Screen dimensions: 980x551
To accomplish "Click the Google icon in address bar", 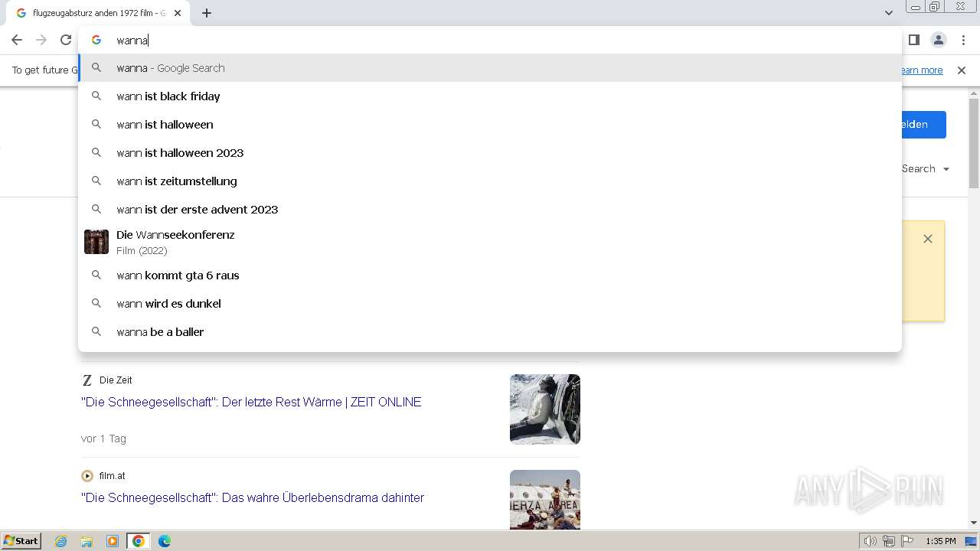I will click(x=96, y=40).
